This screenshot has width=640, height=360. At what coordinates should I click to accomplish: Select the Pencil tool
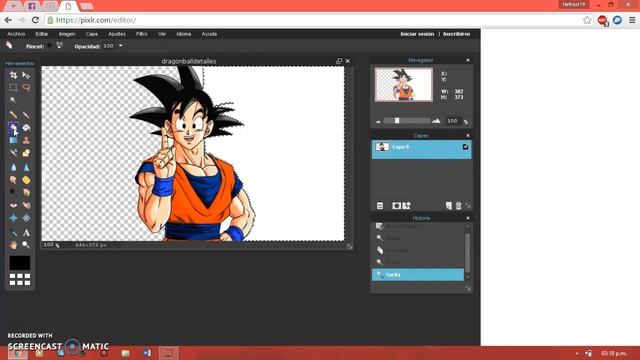[x=13, y=115]
